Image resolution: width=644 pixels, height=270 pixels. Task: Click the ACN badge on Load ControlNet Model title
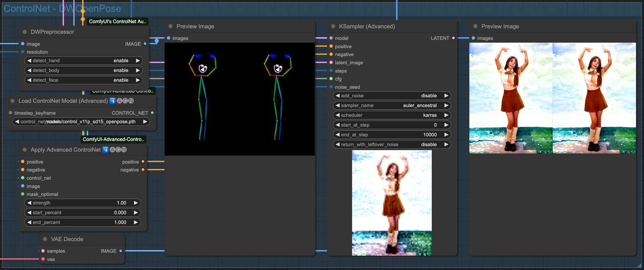(125, 101)
